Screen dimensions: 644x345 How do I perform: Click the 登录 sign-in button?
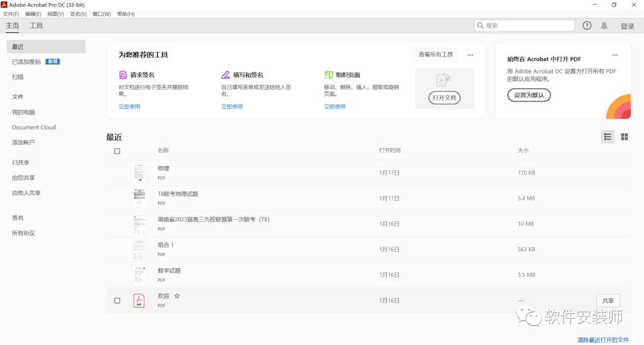(627, 26)
